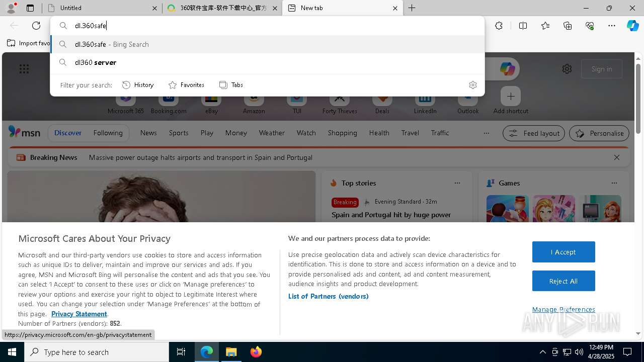
Task: Select the dl360 server suggestion
Action: [x=267, y=62]
